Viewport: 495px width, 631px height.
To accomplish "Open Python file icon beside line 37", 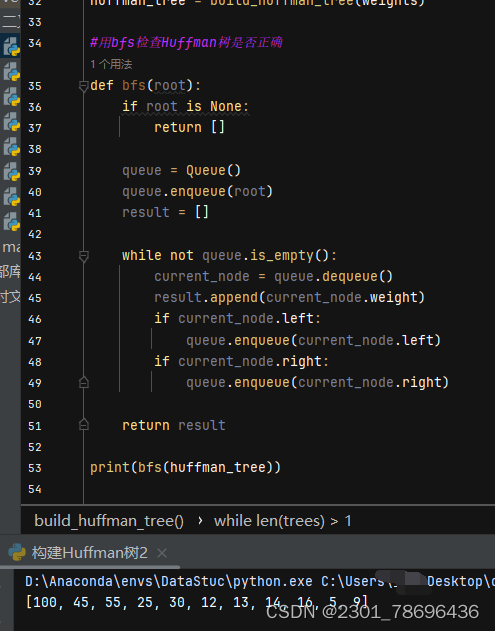I will pyautogui.click(x=11, y=122).
